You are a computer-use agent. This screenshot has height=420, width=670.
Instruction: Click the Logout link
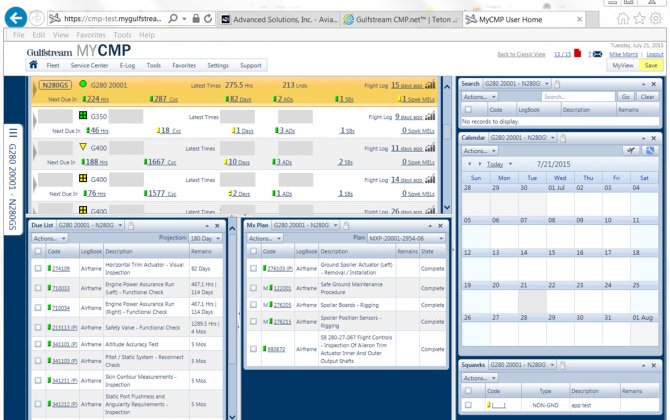pyautogui.click(x=655, y=54)
